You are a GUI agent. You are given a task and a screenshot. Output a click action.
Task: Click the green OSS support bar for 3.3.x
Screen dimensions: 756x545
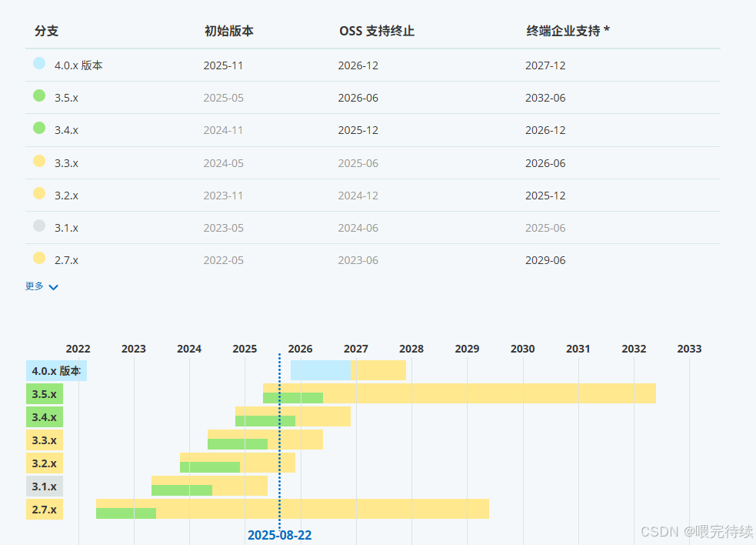tap(238, 444)
